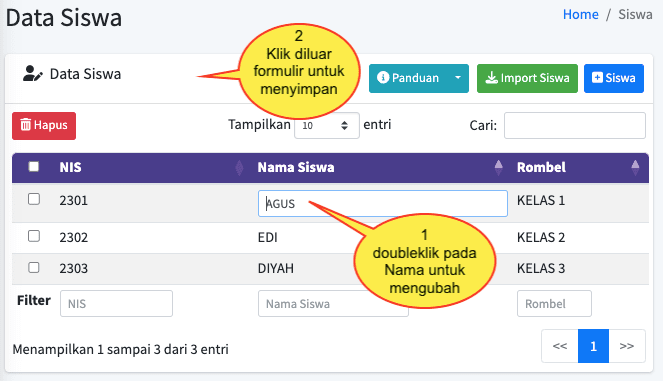
Task: Click the KELAS 1 cell
Action: point(541,200)
